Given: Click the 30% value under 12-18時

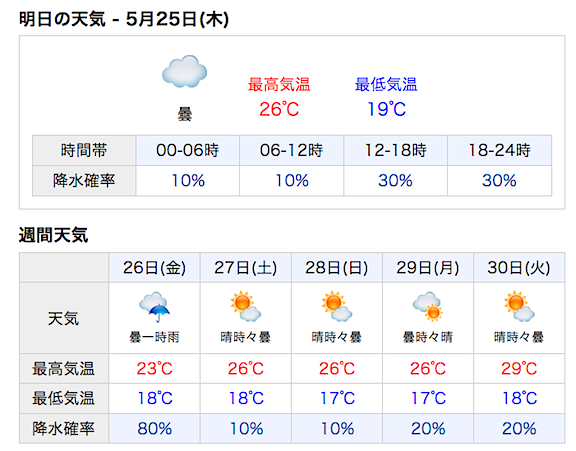Looking at the screenshot, I should click(395, 180).
